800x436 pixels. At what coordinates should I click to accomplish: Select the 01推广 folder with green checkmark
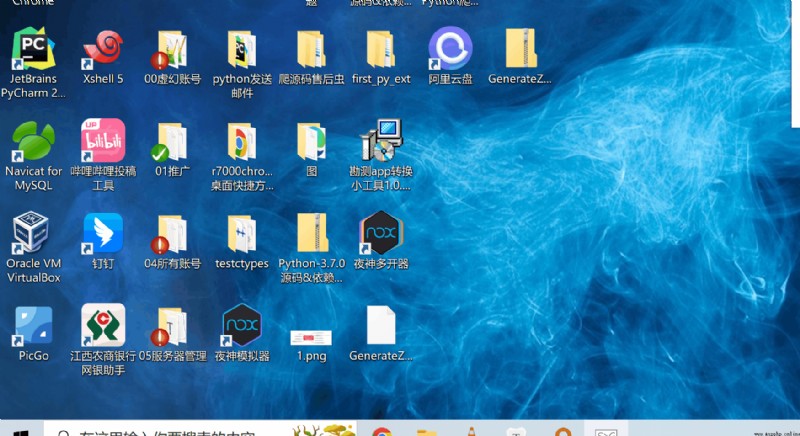pos(172,141)
